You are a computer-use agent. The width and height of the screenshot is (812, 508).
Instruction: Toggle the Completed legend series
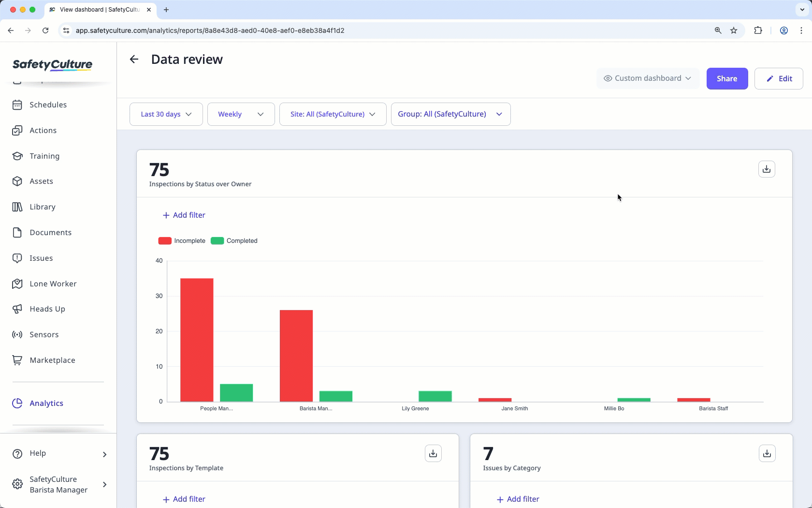coord(234,241)
